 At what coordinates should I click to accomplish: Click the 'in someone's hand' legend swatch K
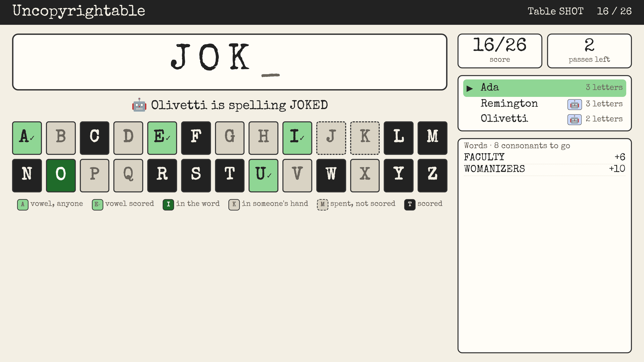click(x=234, y=205)
